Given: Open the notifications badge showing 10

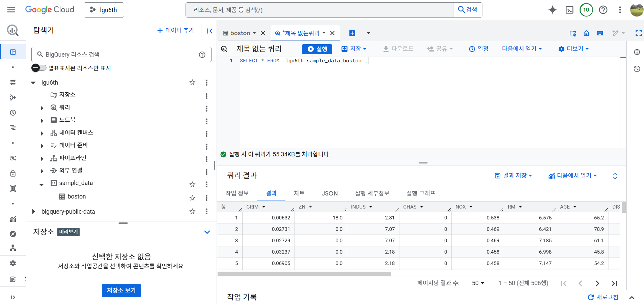Looking at the screenshot, I should [586, 10].
